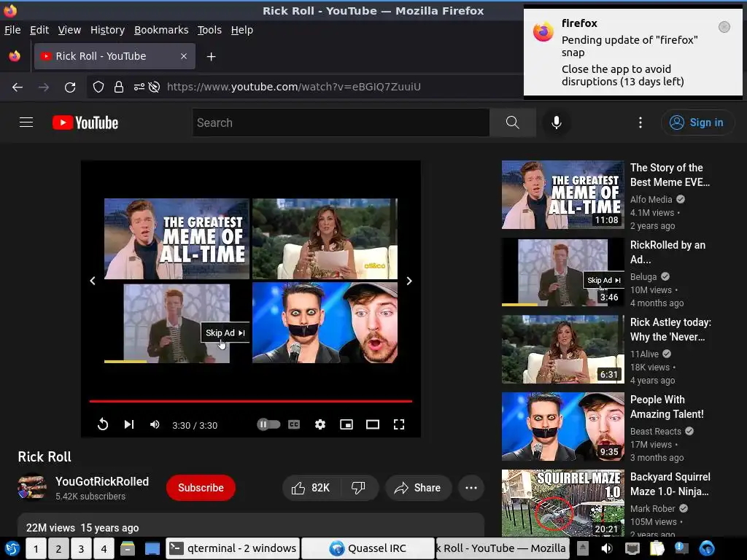This screenshot has height=560, width=747.
Task: Open the Tools menu
Action: [209, 30]
